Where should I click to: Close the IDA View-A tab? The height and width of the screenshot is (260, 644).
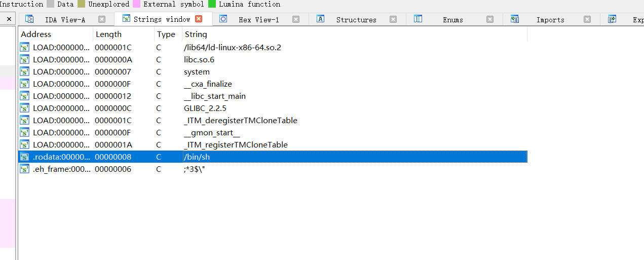pos(102,19)
